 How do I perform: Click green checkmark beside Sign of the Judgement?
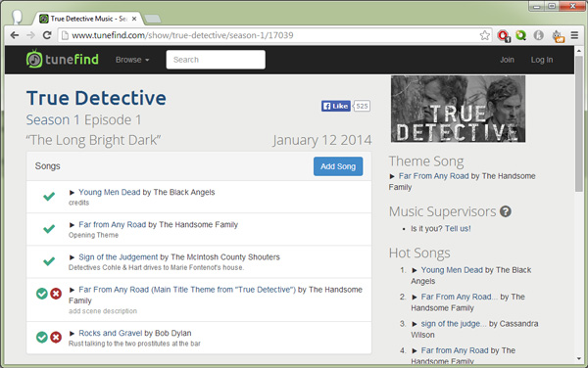pyautogui.click(x=49, y=261)
